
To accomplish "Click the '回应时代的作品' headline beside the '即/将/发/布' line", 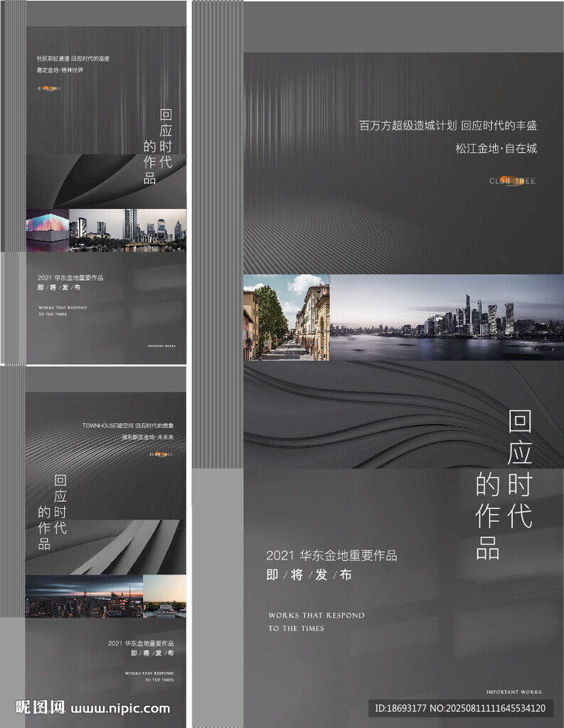I will pyautogui.click(x=504, y=484).
